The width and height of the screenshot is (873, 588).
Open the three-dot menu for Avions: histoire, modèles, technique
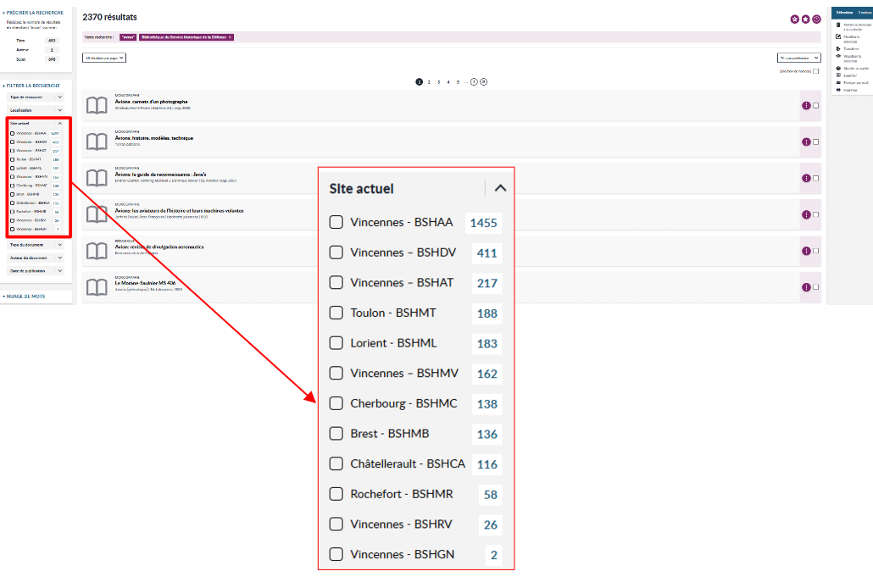tap(806, 142)
